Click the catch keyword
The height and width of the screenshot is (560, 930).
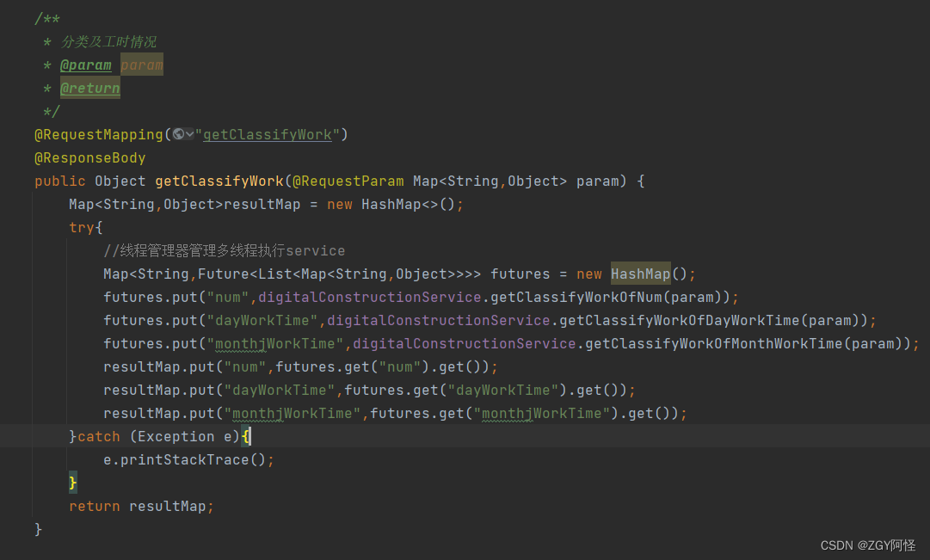[x=98, y=436]
